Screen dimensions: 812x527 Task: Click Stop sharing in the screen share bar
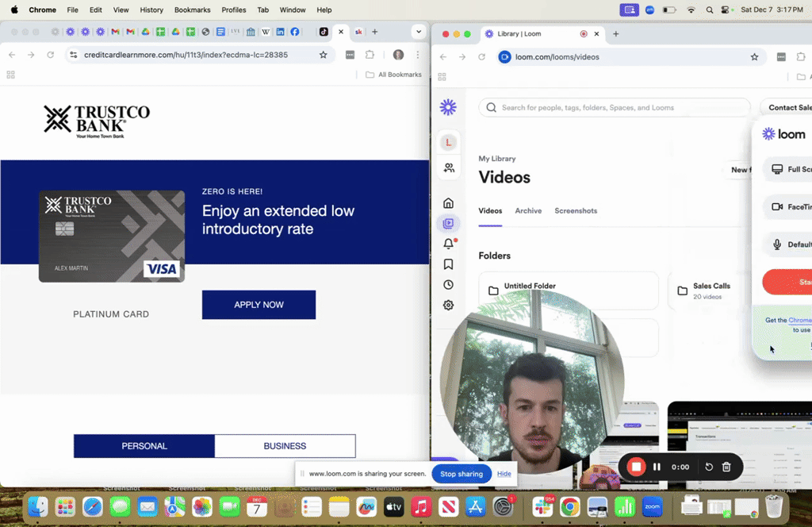point(462,474)
